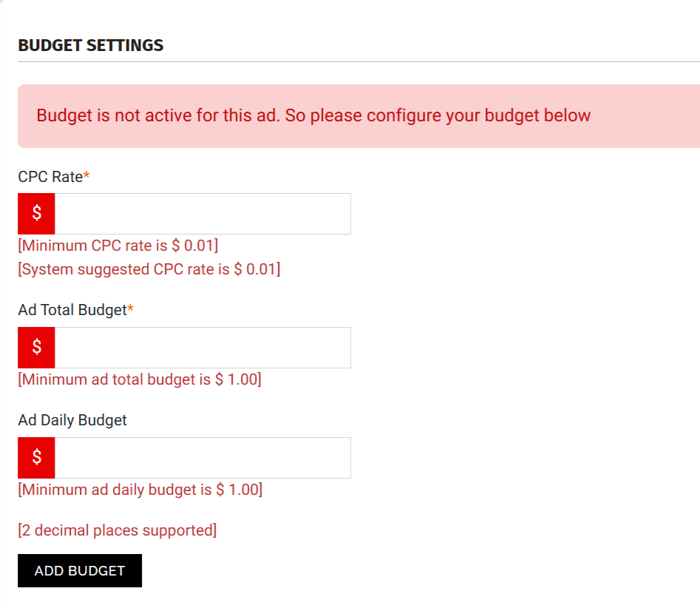The image size is (700, 611).
Task: Click the dollar icon for Ad Total Budget
Action: tap(36, 348)
